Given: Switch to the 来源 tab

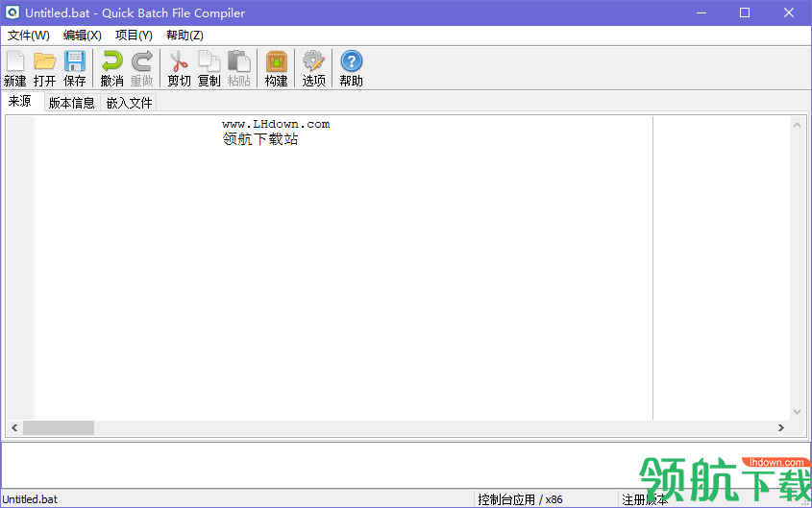Looking at the screenshot, I should (20, 101).
